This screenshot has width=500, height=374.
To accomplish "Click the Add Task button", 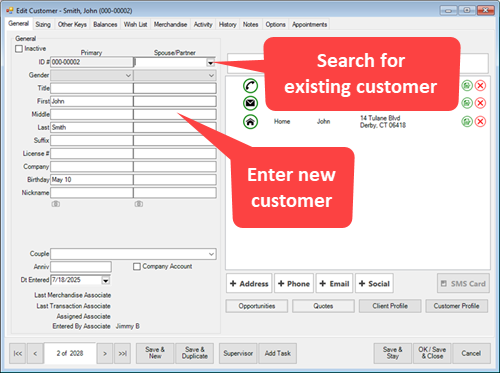I will [277, 353].
